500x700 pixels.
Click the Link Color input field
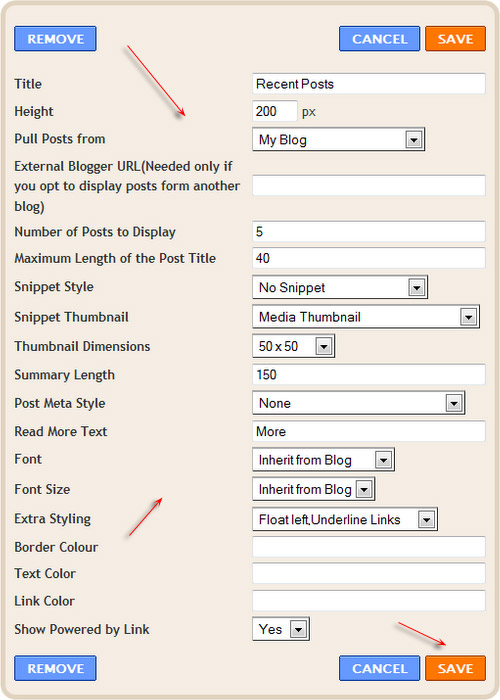pos(369,601)
